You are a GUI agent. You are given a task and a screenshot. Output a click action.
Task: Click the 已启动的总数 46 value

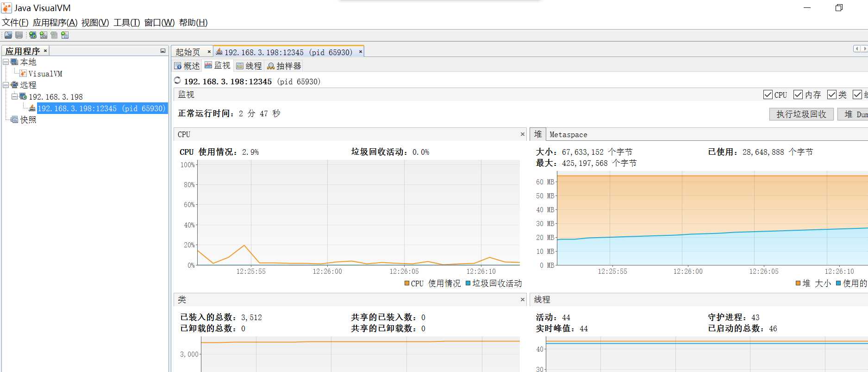click(773, 328)
